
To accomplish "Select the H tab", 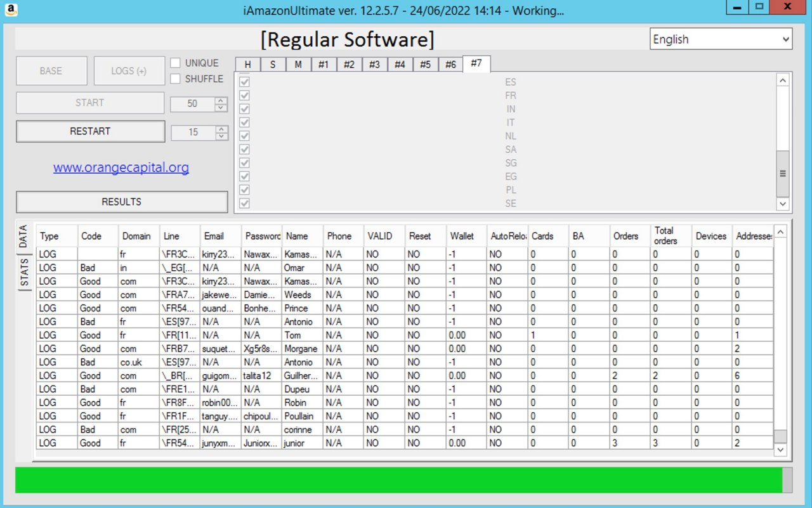I will (x=247, y=65).
